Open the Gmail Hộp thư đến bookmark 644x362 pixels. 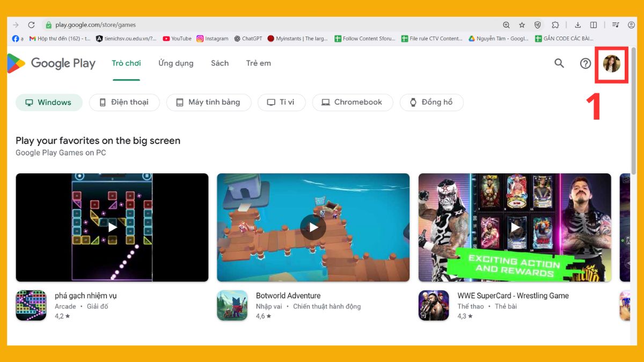coord(60,39)
